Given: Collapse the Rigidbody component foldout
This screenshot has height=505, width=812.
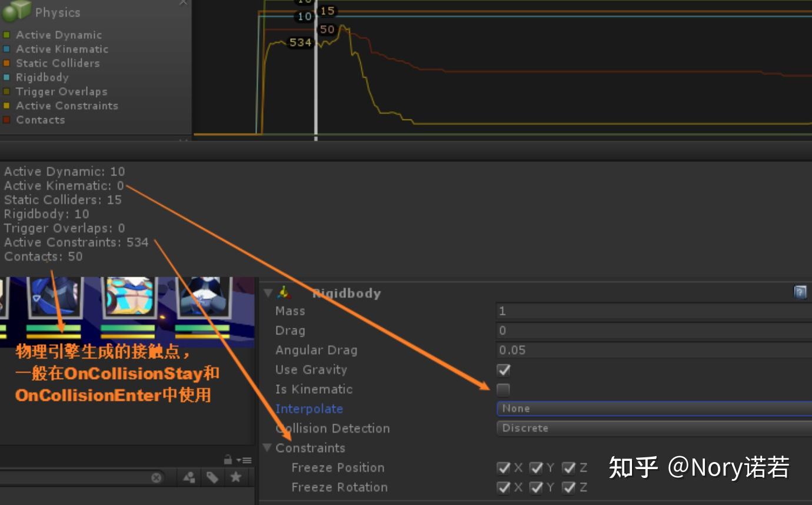Looking at the screenshot, I should 268,293.
